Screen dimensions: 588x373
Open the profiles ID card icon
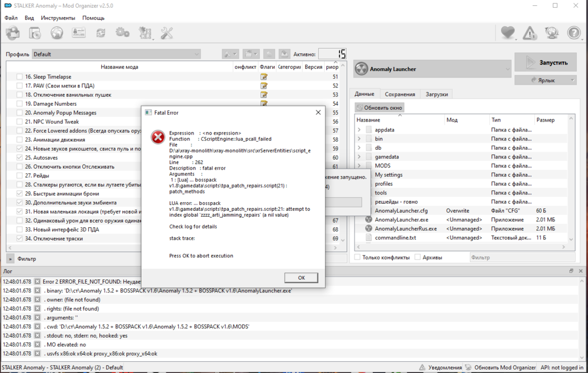pos(79,33)
